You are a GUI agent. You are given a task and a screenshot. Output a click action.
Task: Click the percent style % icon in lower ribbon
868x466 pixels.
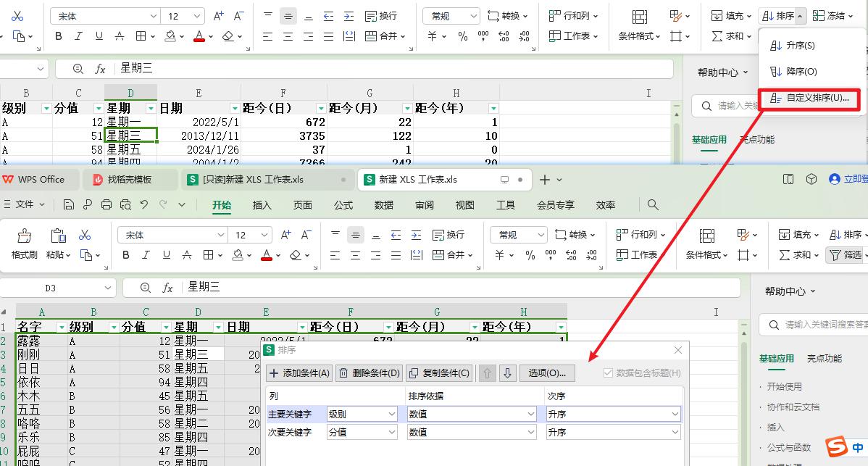(530, 255)
